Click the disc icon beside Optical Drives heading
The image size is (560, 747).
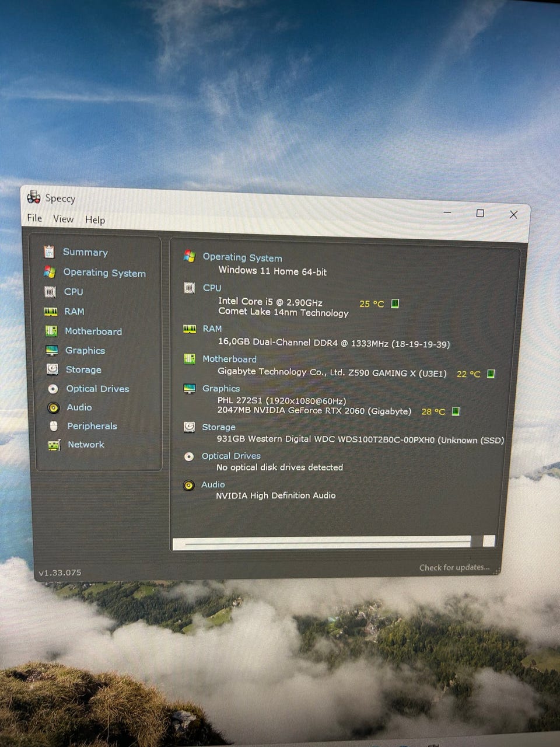click(x=189, y=456)
